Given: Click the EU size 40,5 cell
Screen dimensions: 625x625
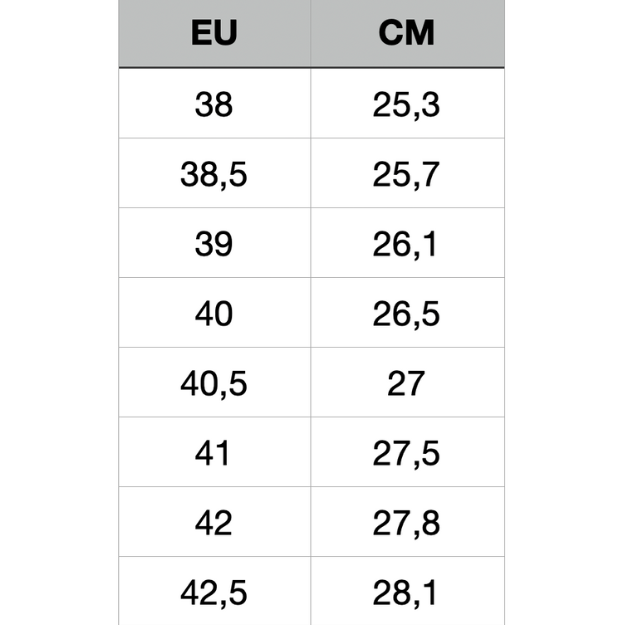Looking at the screenshot, I should tap(214, 383).
